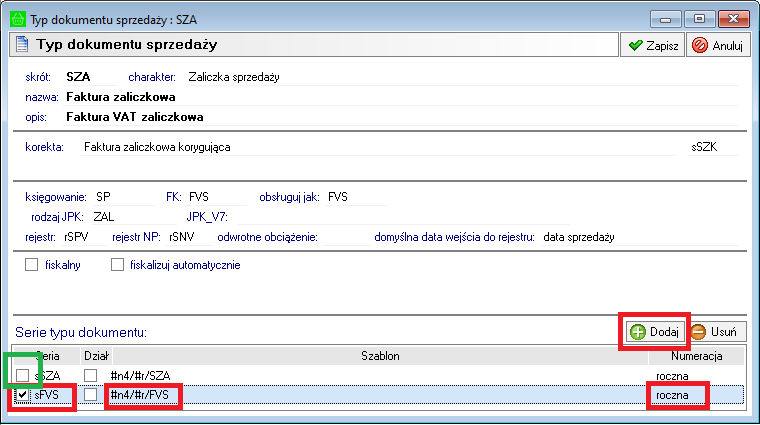Screen dimensions: 760x425
Task: Uncheck the Seria box for sFVS row
Action: pyautogui.click(x=24, y=395)
